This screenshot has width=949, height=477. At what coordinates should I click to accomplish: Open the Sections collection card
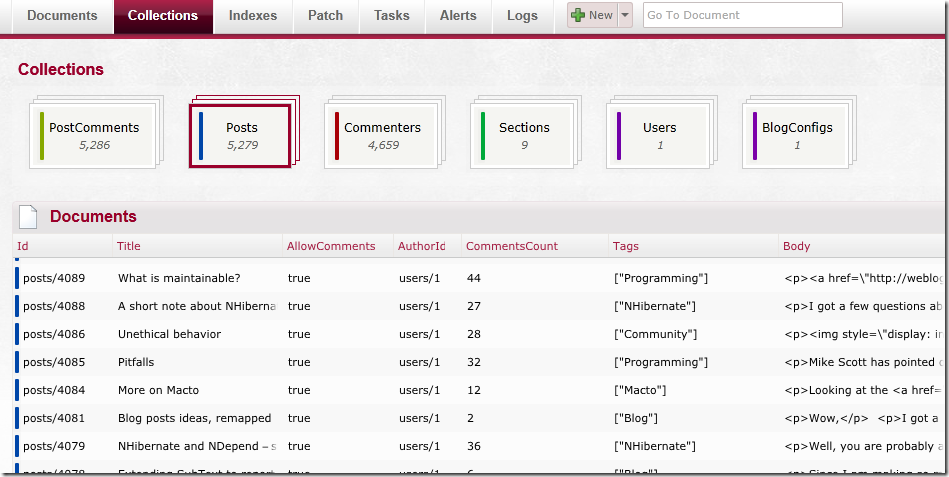(x=524, y=136)
